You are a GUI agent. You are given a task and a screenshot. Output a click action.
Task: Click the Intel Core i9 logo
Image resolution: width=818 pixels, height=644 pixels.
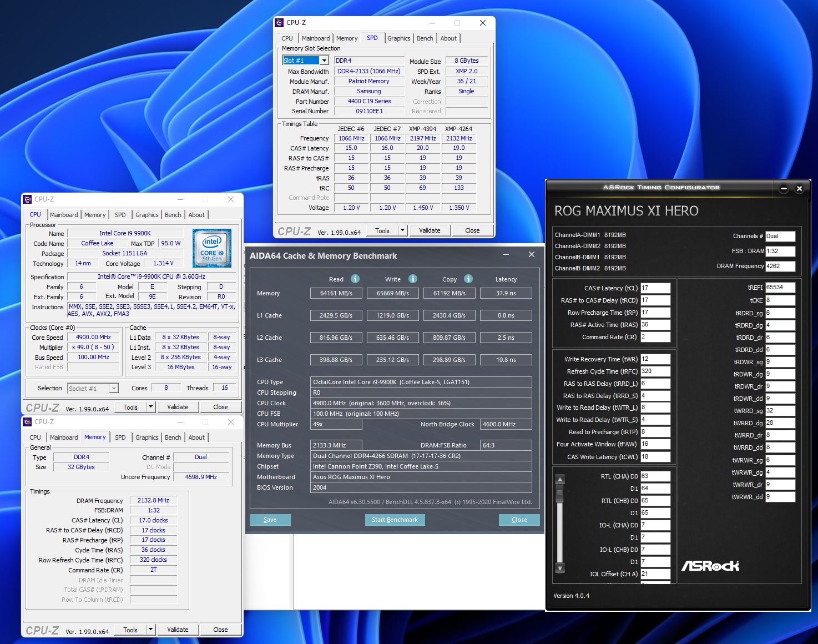pyautogui.click(x=212, y=248)
